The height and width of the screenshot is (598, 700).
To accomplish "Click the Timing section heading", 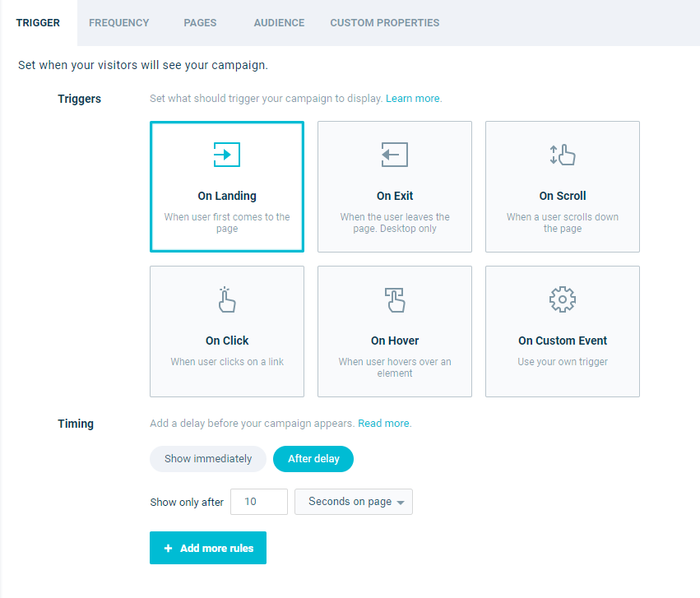I will coord(76,424).
